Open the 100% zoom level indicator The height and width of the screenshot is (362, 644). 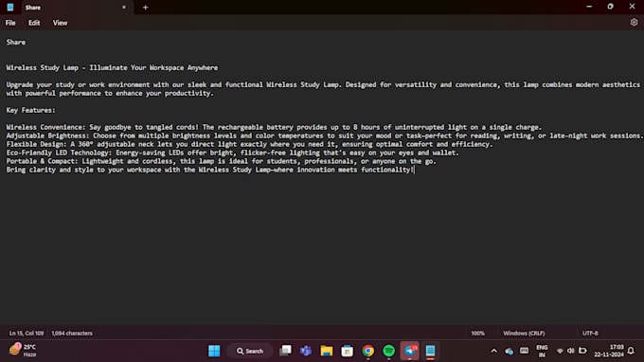[x=477, y=334]
